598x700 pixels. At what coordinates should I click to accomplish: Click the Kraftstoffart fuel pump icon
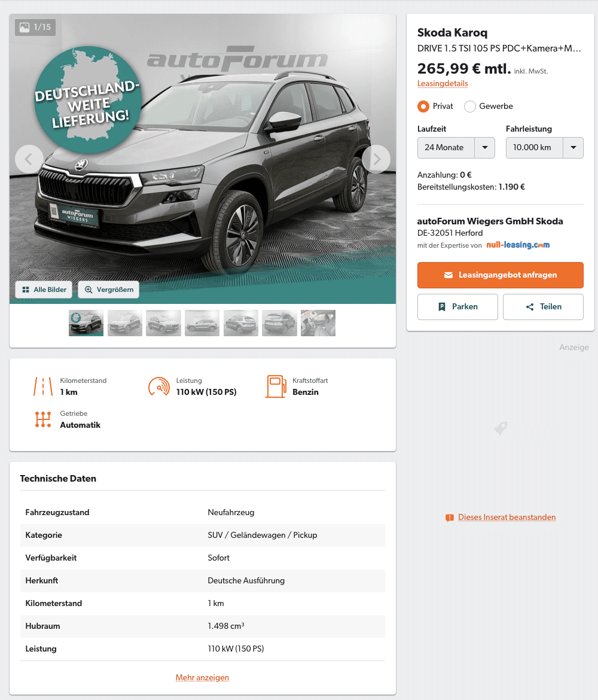point(276,386)
